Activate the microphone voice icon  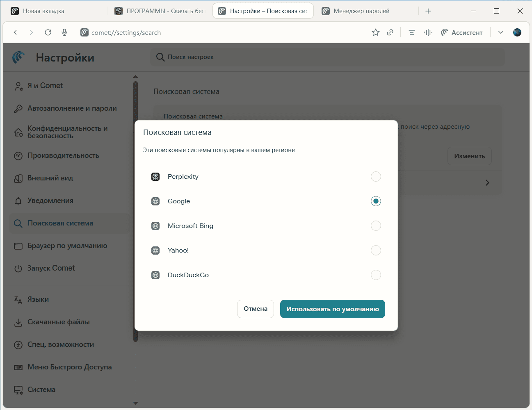[64, 32]
